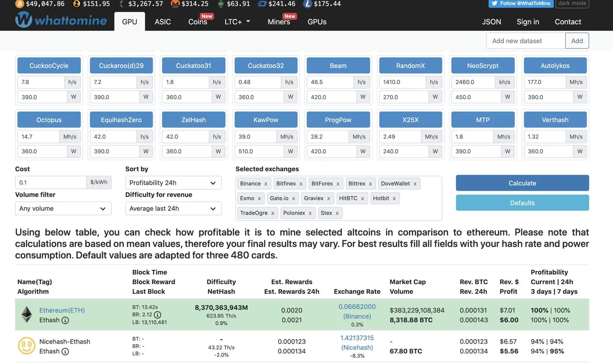Viewport: 613px width, 364px height.
Task: Click the WhatToMine logo
Action: (x=61, y=20)
